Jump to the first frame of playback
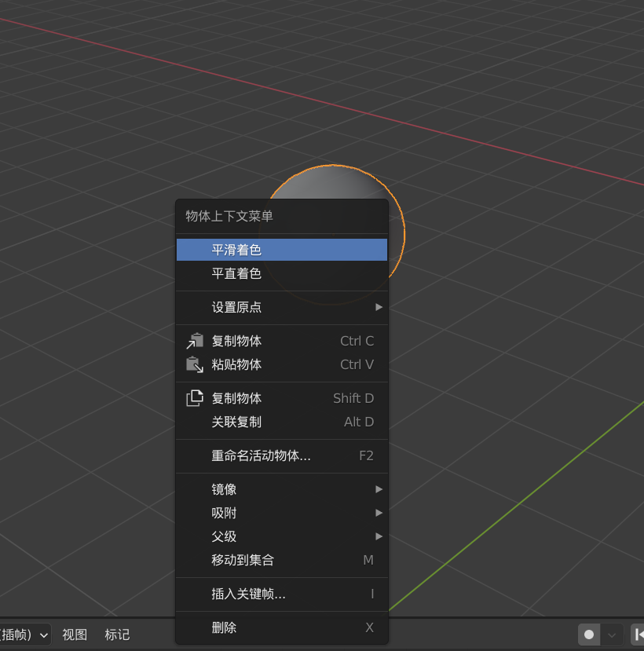Viewport: 644px width, 651px height. [638, 635]
